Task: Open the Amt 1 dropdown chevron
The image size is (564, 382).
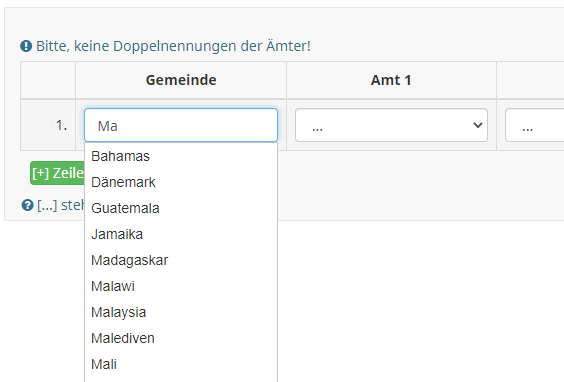Action: coord(478,125)
